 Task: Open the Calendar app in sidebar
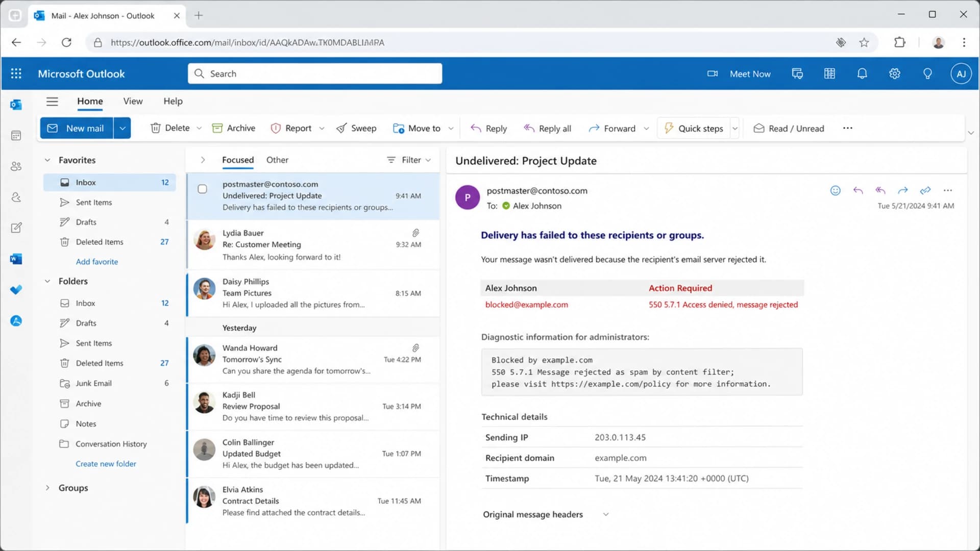16,135
